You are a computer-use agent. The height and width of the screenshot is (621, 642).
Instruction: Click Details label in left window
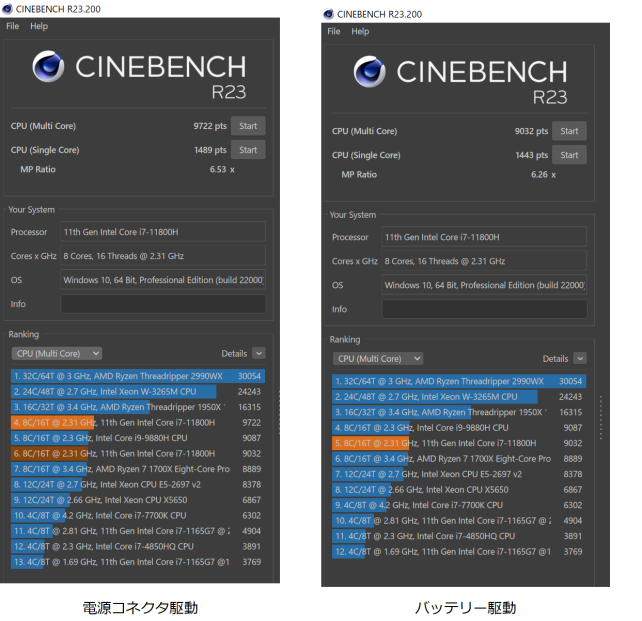234,354
